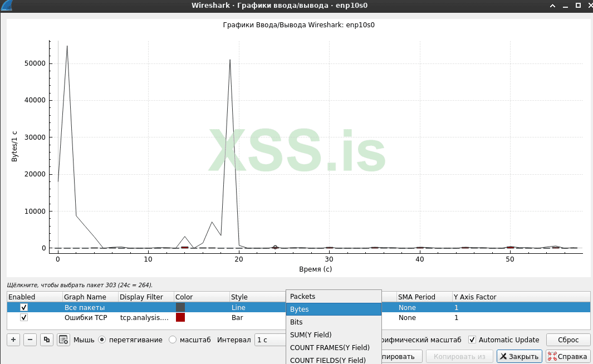This screenshot has width=593, height=364.
Task: Choose Bytes from the Y Axis list
Action: point(334,309)
